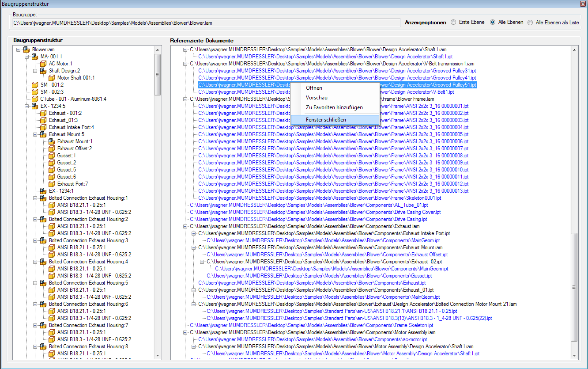This screenshot has width=588, height=369.
Task: Collapse the Blower Frame.iam node
Action: click(185, 99)
